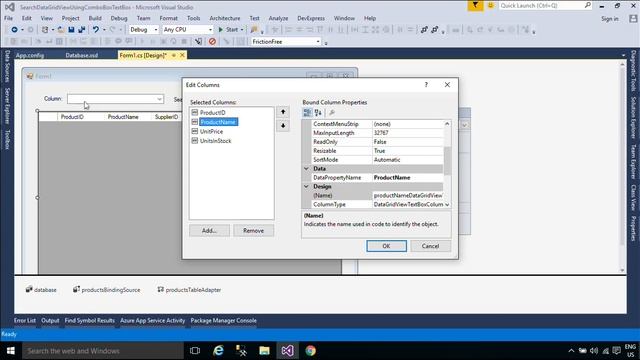The width and height of the screenshot is (640, 360).
Task: Click OK in Edit Columns dialog
Action: [x=386, y=246]
